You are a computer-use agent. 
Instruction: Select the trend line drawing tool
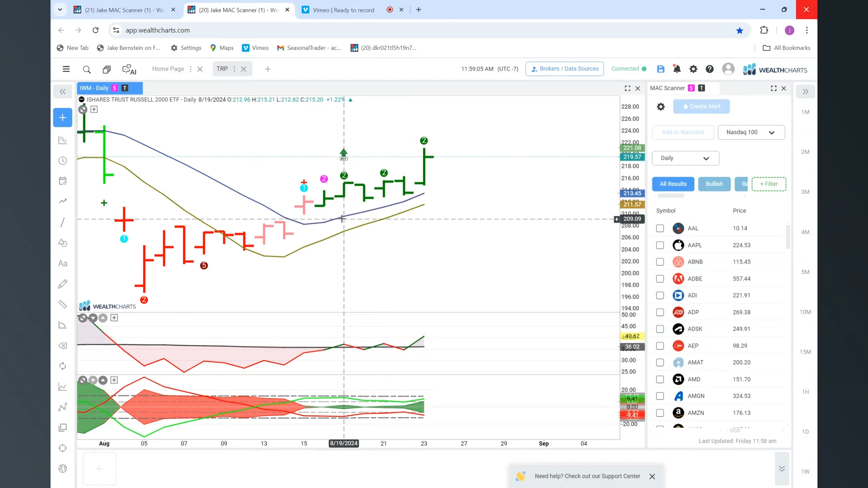[x=63, y=222]
